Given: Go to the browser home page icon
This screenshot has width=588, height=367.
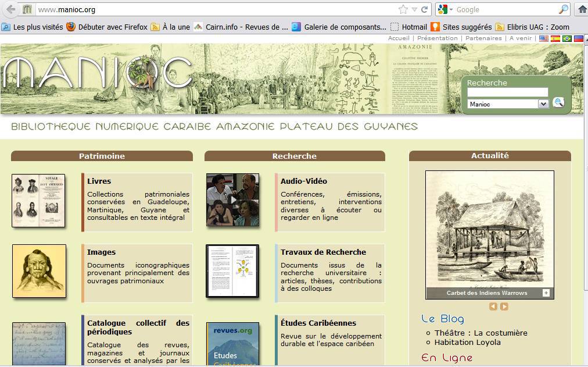Looking at the screenshot, I should [582, 9].
